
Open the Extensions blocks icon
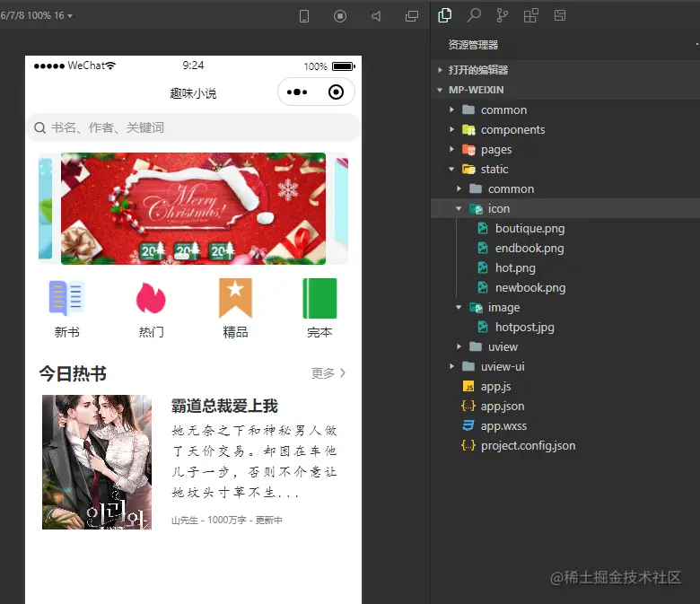[530, 15]
